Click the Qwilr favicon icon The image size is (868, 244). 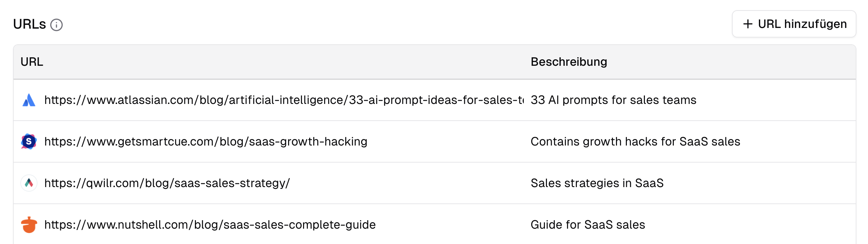[29, 183]
